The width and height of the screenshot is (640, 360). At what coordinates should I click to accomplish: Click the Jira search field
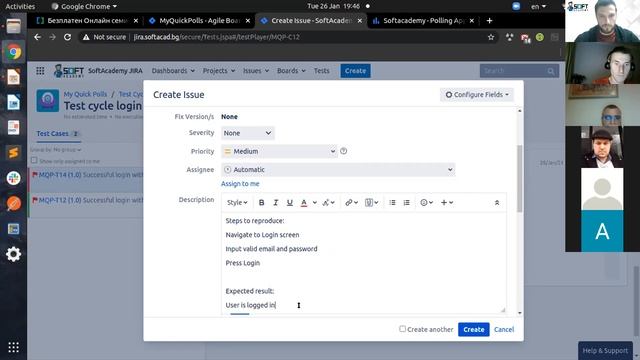pos(519,71)
